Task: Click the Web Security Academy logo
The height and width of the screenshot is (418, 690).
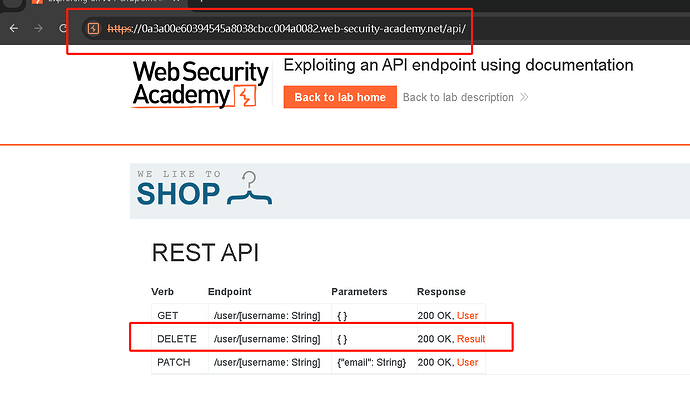Action: pos(201,84)
